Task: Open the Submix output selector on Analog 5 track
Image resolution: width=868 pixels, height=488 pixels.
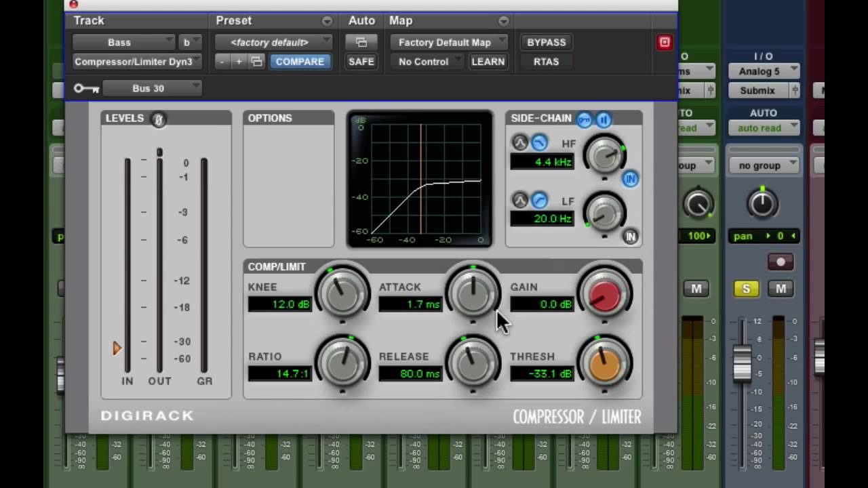Action: (x=757, y=90)
